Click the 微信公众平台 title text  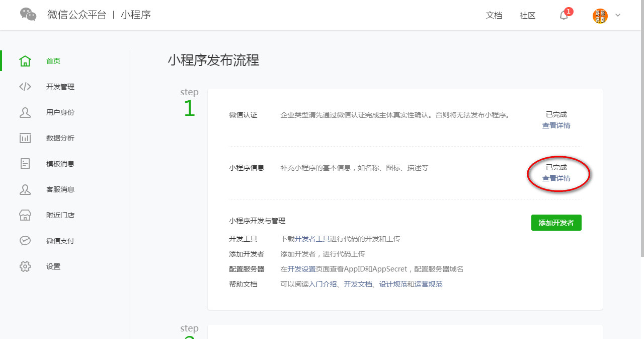[x=77, y=15]
